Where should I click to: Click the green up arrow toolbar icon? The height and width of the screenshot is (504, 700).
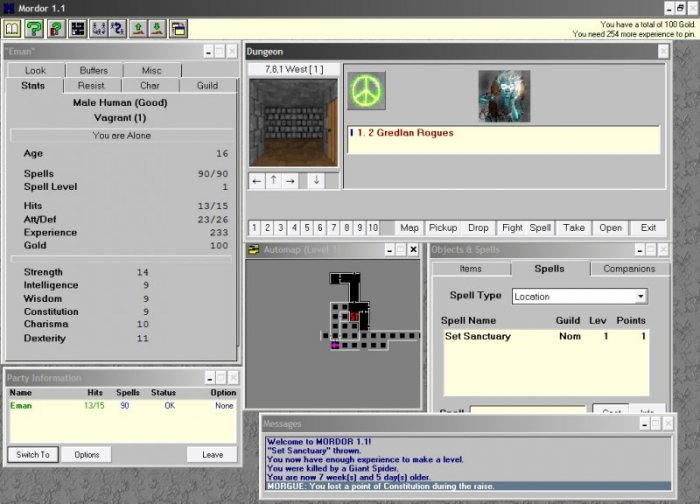(x=138, y=29)
